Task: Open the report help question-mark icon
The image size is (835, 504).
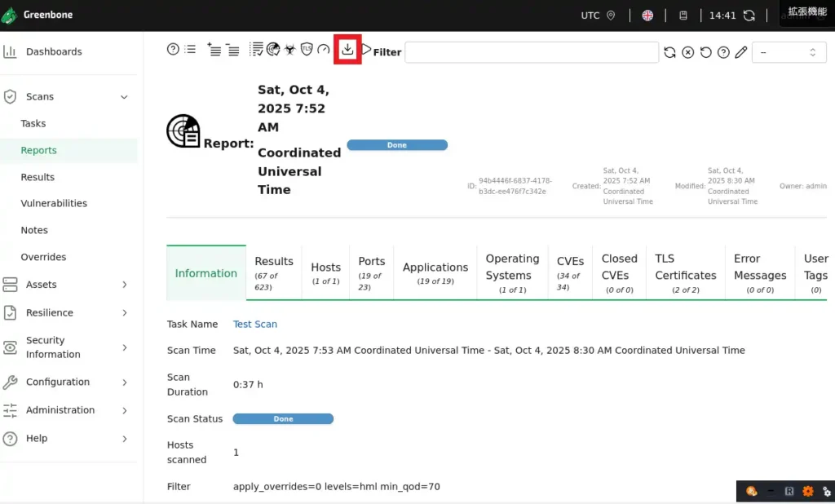Action: [173, 49]
